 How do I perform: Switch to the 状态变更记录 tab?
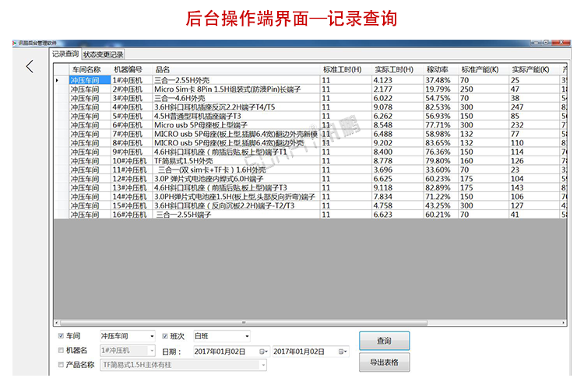click(x=104, y=54)
